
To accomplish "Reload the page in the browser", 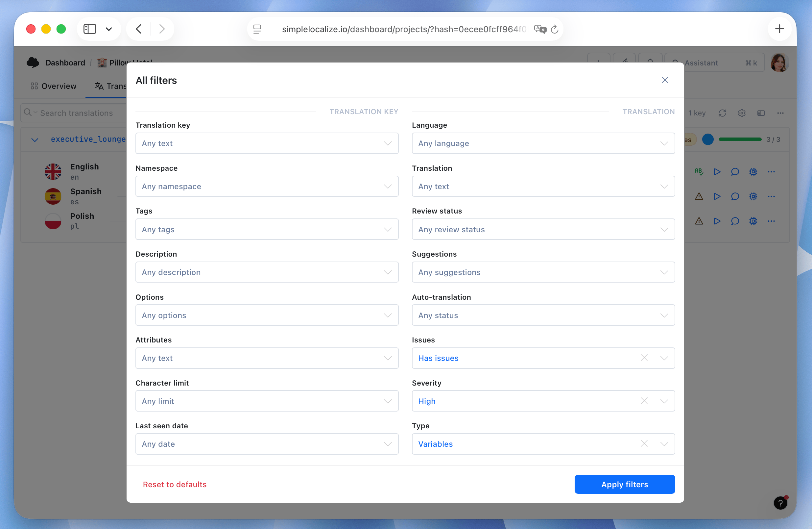I will (554, 29).
